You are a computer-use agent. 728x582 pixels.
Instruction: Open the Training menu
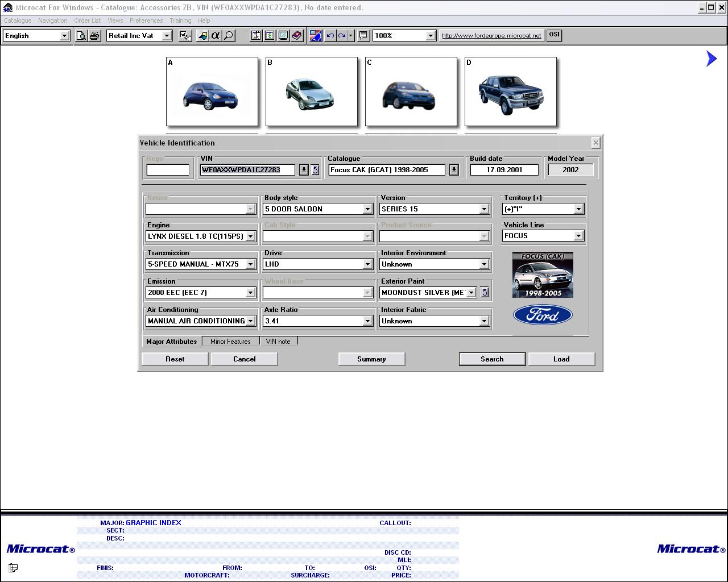coord(180,20)
